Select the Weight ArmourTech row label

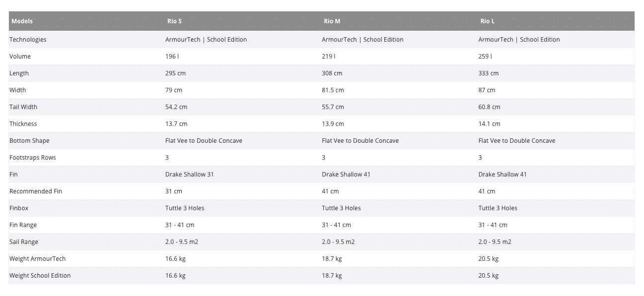point(37,259)
